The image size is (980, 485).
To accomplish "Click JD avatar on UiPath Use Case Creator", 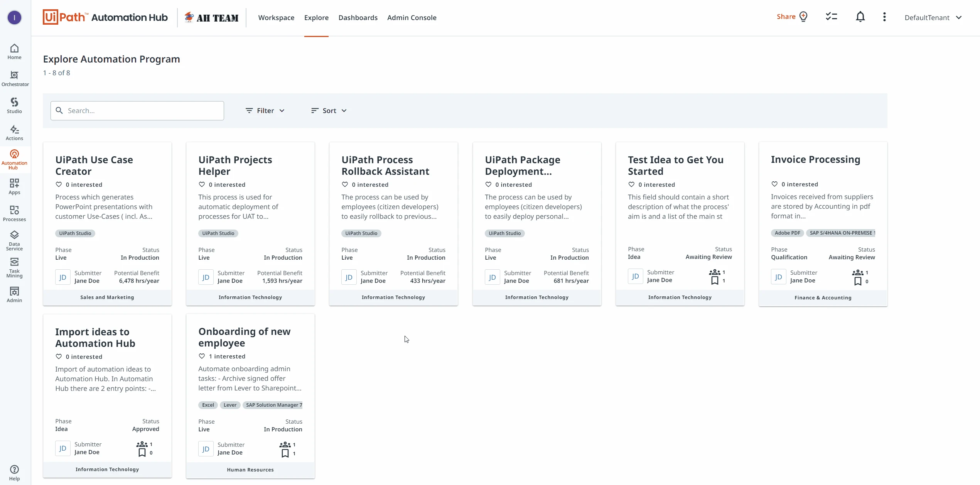I will pos(62,277).
